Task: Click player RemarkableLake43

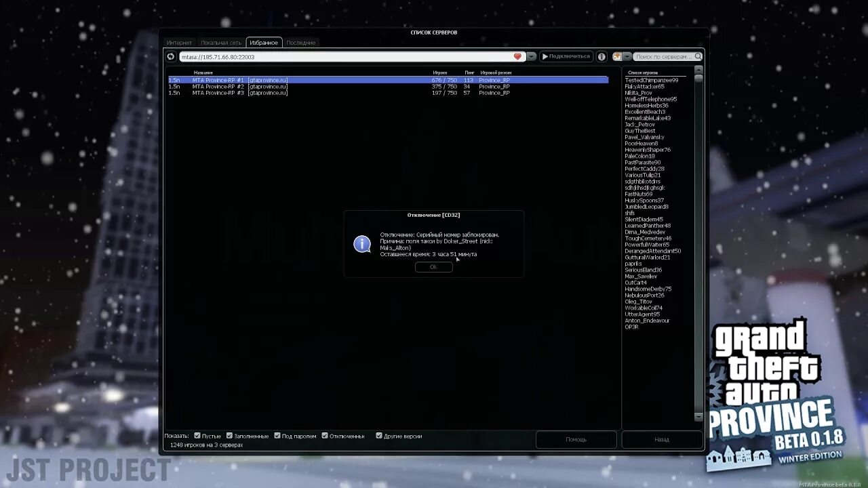Action: tap(648, 118)
